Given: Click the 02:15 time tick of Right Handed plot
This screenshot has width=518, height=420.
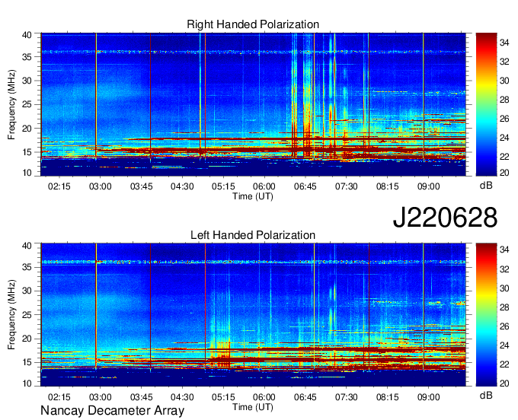Looking at the screenshot, I should [59, 186].
